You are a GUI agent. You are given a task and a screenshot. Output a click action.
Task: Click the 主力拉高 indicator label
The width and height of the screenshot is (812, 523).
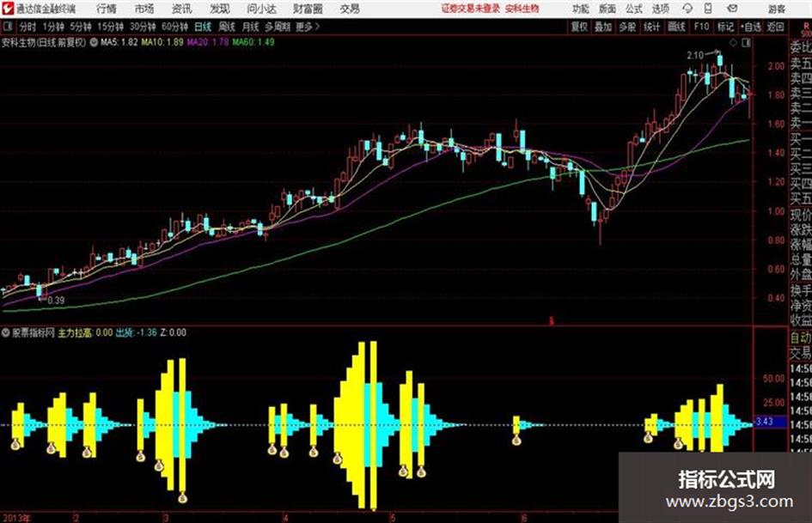tap(75, 332)
